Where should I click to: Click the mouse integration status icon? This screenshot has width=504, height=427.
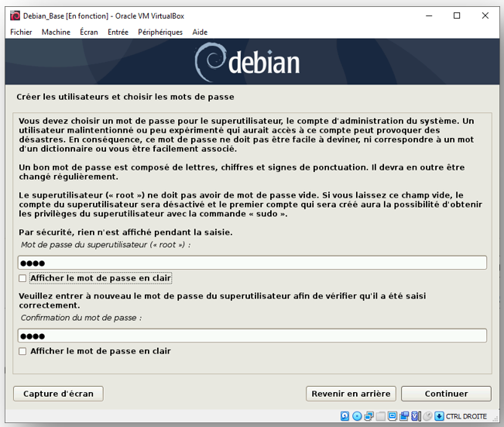click(427, 416)
